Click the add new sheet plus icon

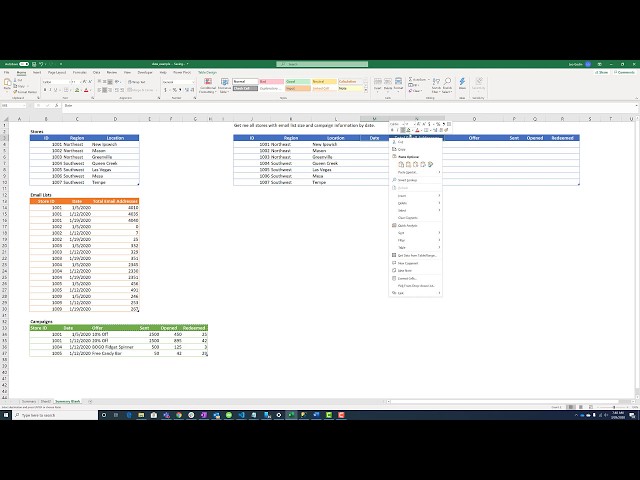tap(90, 402)
